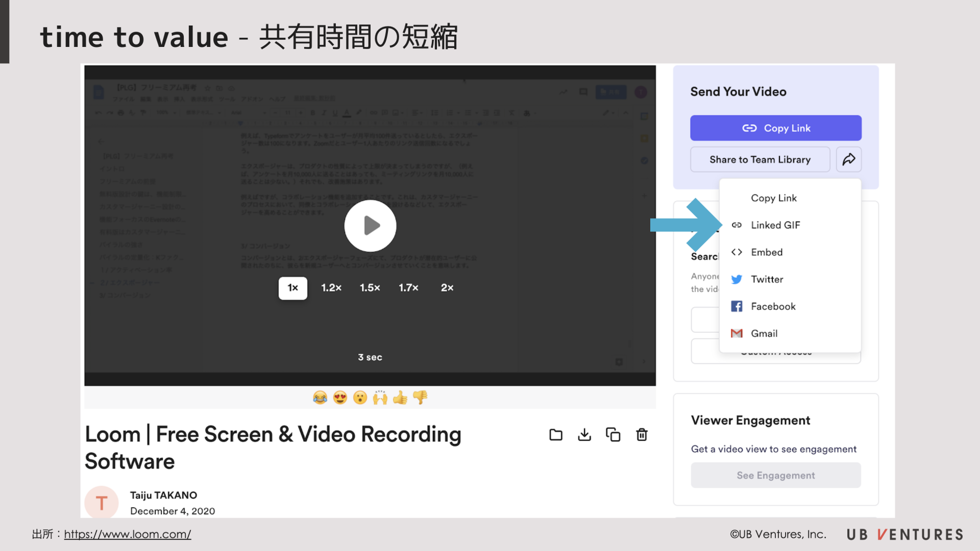980x551 pixels.
Task: Click the folder move icon
Action: click(556, 435)
